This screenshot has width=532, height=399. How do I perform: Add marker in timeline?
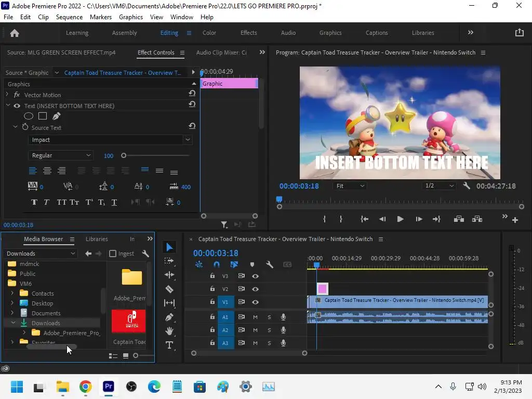(252, 264)
